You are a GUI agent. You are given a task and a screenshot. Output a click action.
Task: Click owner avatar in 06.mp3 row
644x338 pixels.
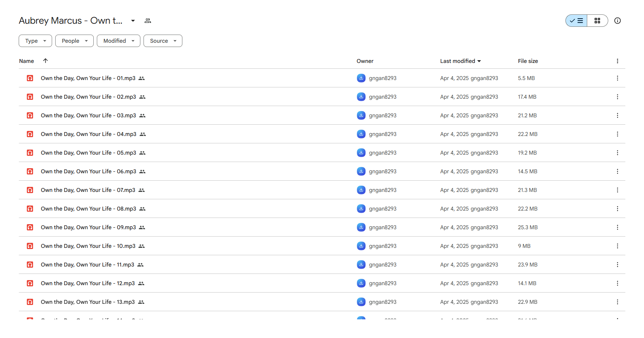pos(361,171)
